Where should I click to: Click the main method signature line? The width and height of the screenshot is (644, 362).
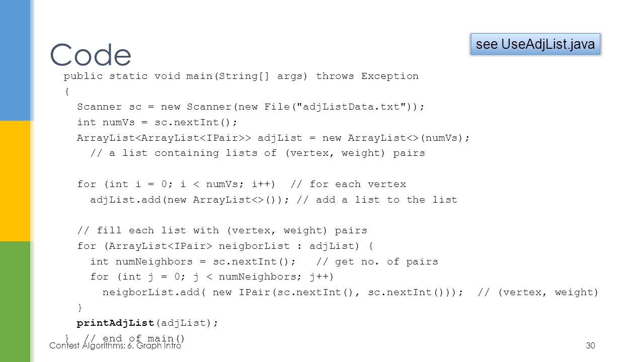click(x=241, y=76)
